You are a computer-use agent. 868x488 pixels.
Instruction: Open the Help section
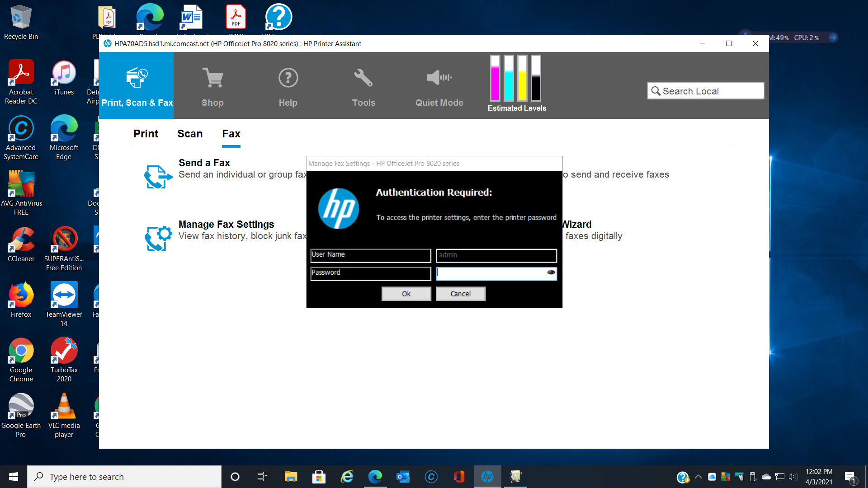tap(288, 86)
